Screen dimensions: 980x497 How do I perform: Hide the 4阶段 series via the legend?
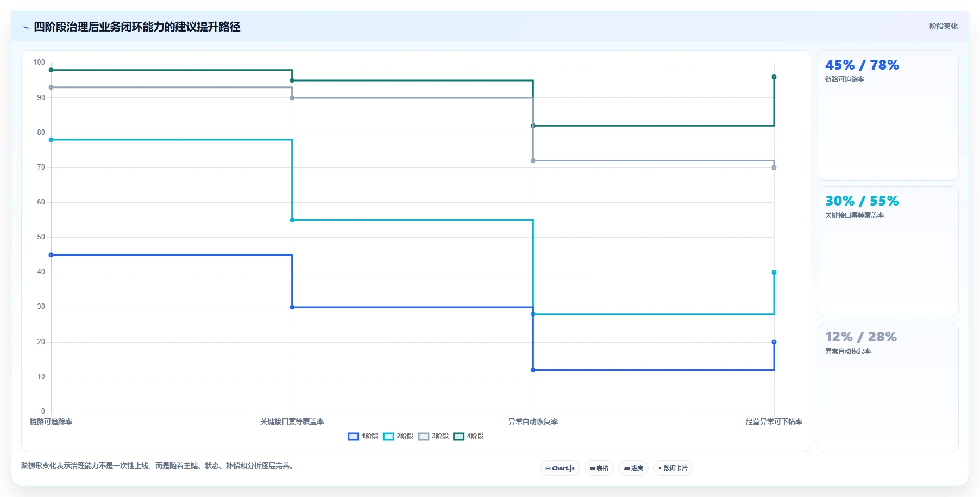point(468,436)
